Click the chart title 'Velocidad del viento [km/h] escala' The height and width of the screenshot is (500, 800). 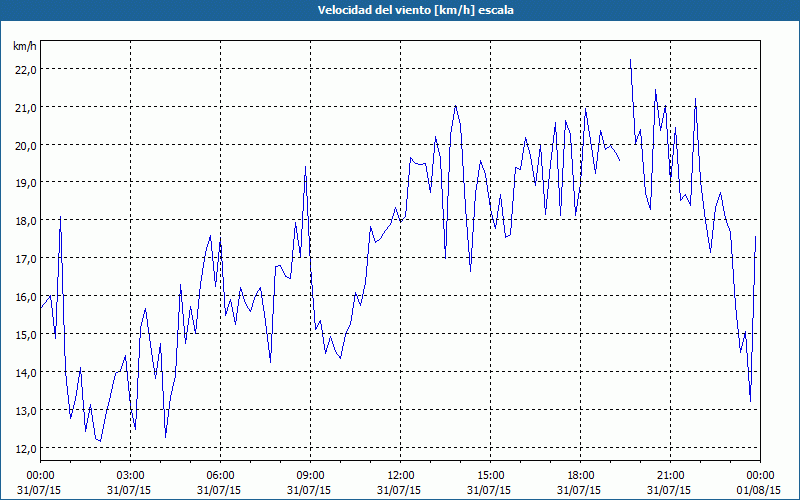point(415,10)
